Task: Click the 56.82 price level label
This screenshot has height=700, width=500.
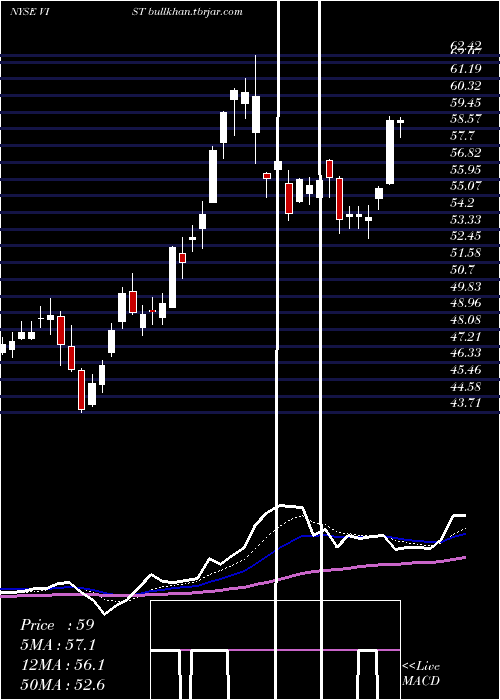Action: tap(466, 153)
